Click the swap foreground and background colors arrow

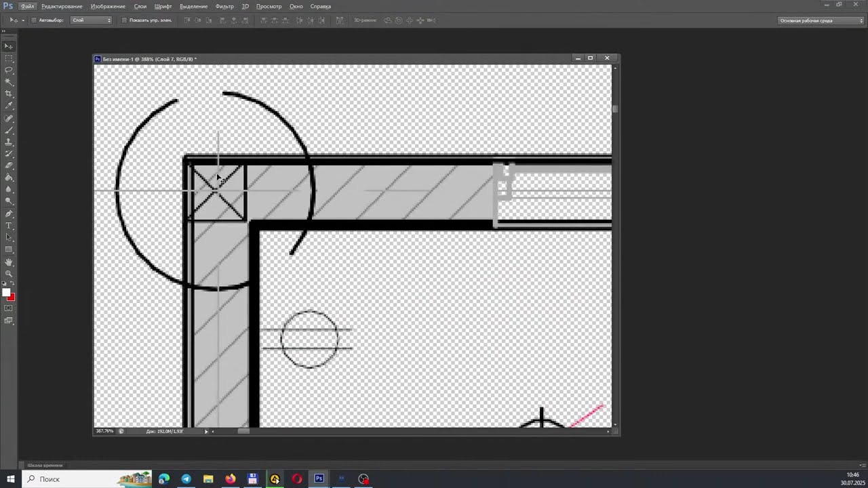(13, 285)
